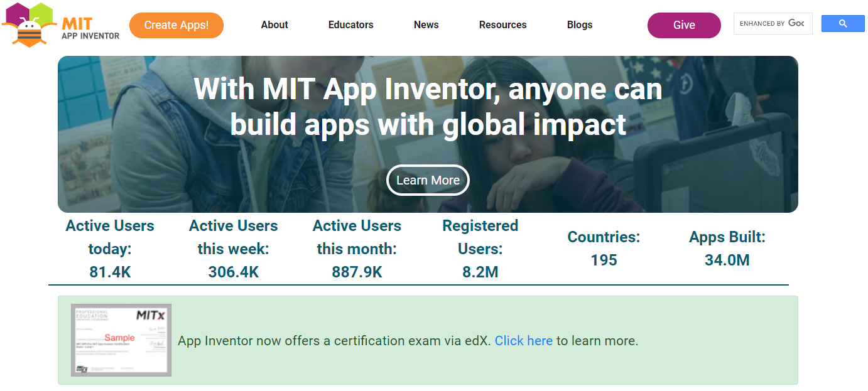Viewport: 868px width, 391px height.
Task: Open the Create Apps! button
Action: pyautogui.click(x=176, y=25)
